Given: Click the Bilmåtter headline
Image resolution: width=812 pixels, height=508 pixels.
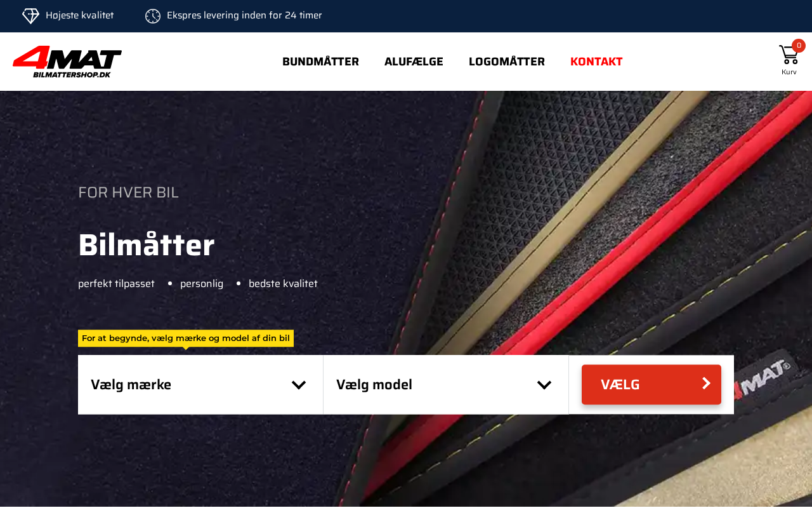Looking at the screenshot, I should click(x=147, y=246).
